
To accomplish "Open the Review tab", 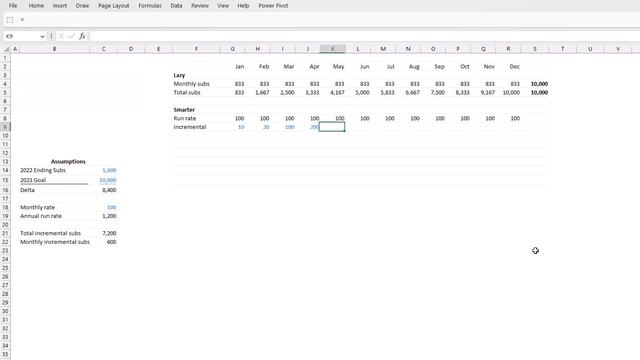I will [x=200, y=6].
